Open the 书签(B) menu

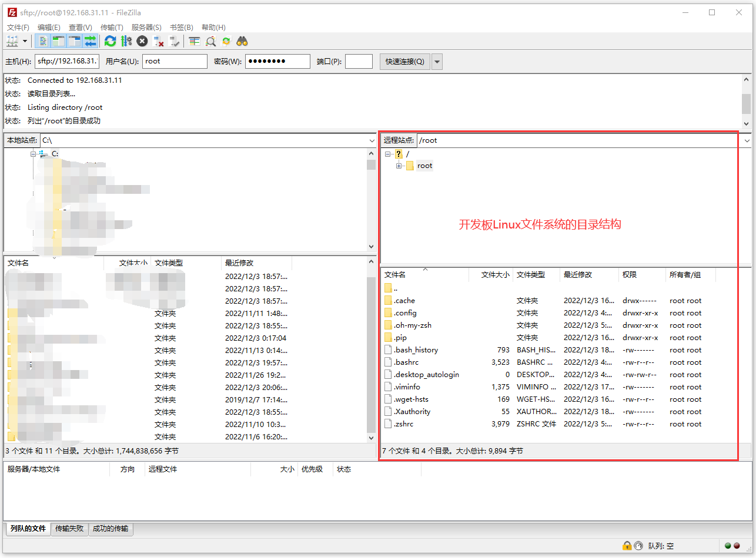click(181, 27)
